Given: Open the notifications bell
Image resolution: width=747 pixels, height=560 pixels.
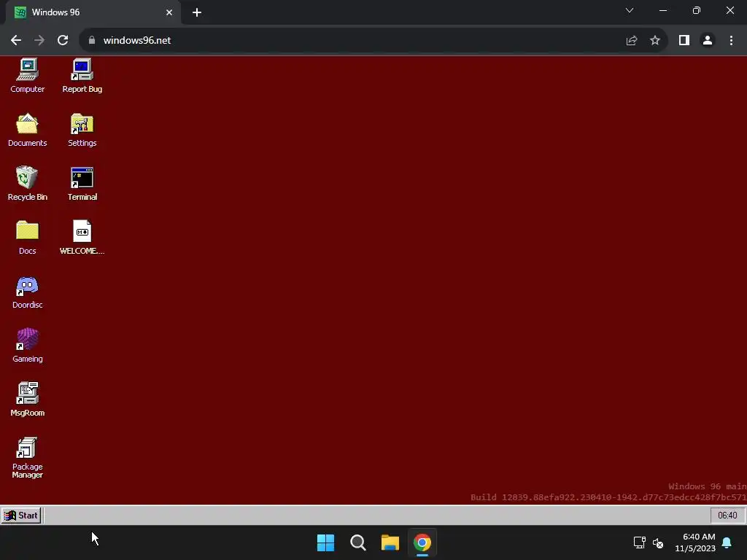Looking at the screenshot, I should point(727,542).
